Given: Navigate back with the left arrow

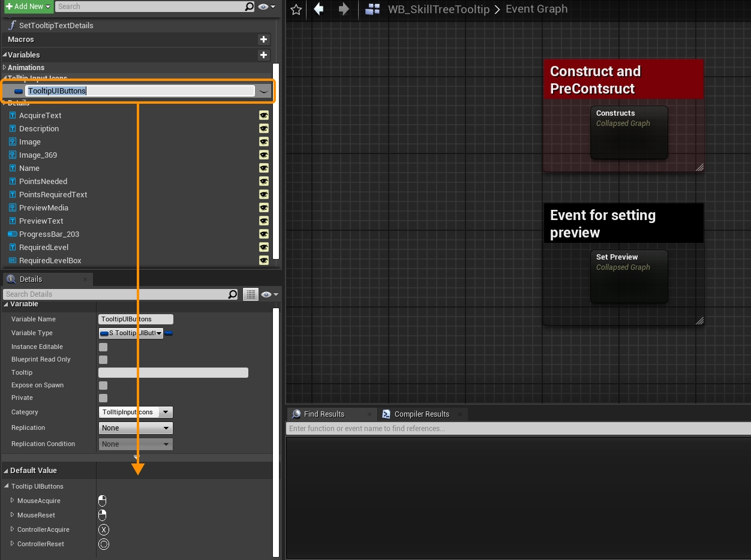Looking at the screenshot, I should point(319,9).
